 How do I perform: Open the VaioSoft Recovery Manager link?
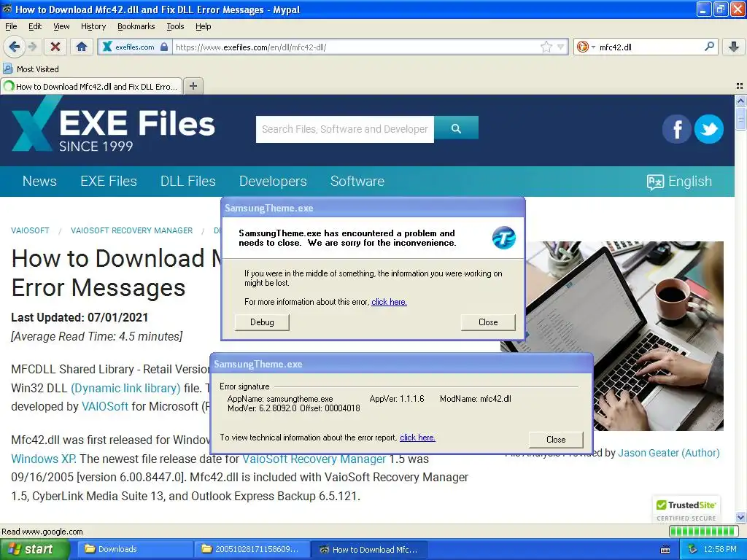(x=314, y=459)
